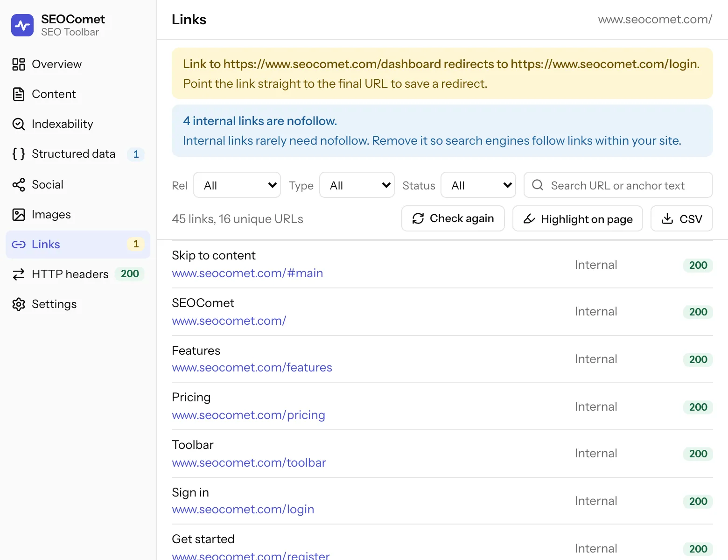728x560 pixels.
Task: Export links with CSV button
Action: (682, 218)
